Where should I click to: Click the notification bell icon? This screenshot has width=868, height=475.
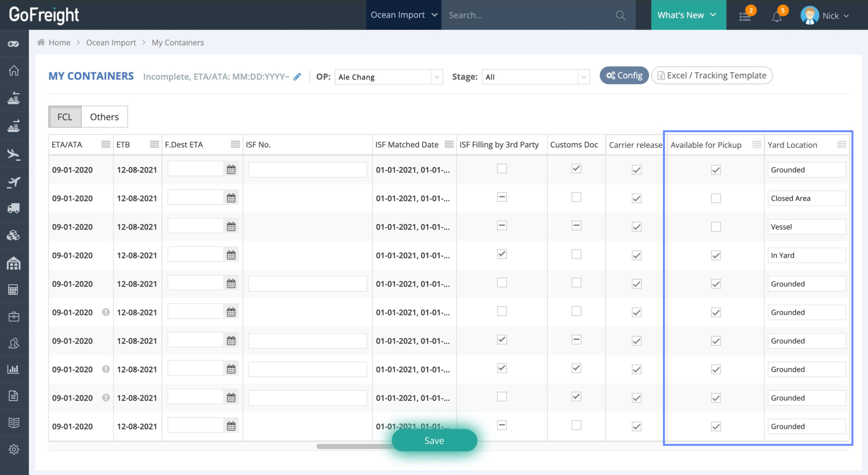click(x=776, y=16)
